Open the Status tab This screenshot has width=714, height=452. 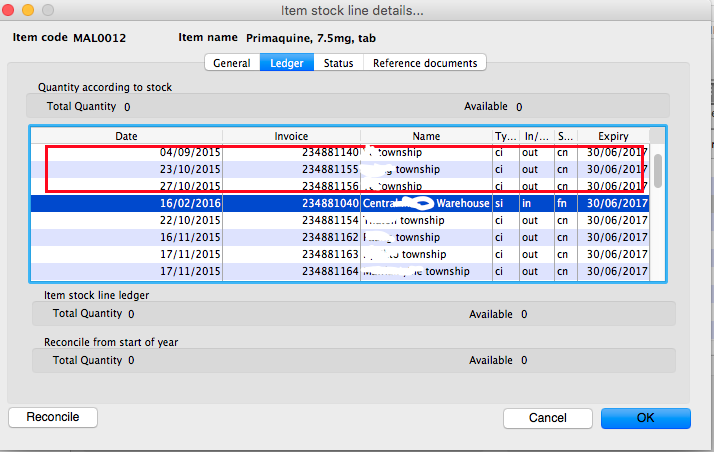pyautogui.click(x=338, y=63)
